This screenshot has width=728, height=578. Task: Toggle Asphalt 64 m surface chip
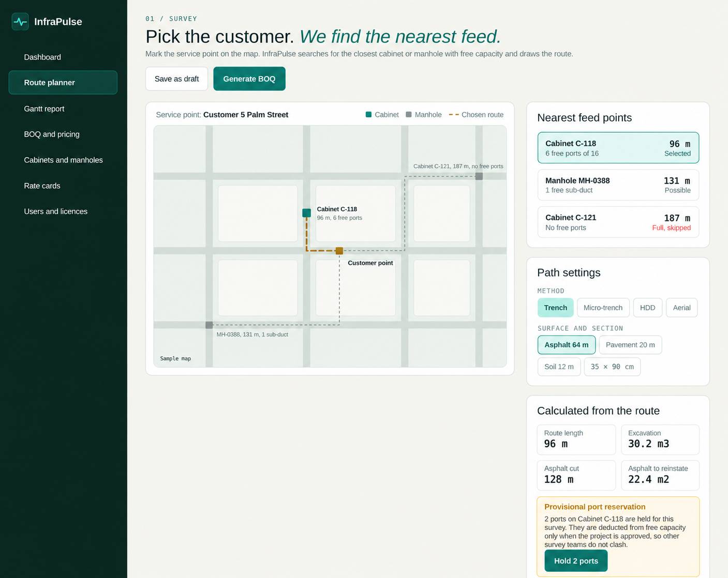coord(567,345)
